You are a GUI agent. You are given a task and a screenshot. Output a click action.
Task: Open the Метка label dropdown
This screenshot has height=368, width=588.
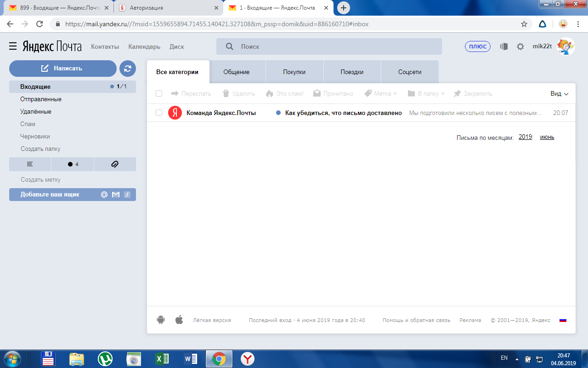381,93
